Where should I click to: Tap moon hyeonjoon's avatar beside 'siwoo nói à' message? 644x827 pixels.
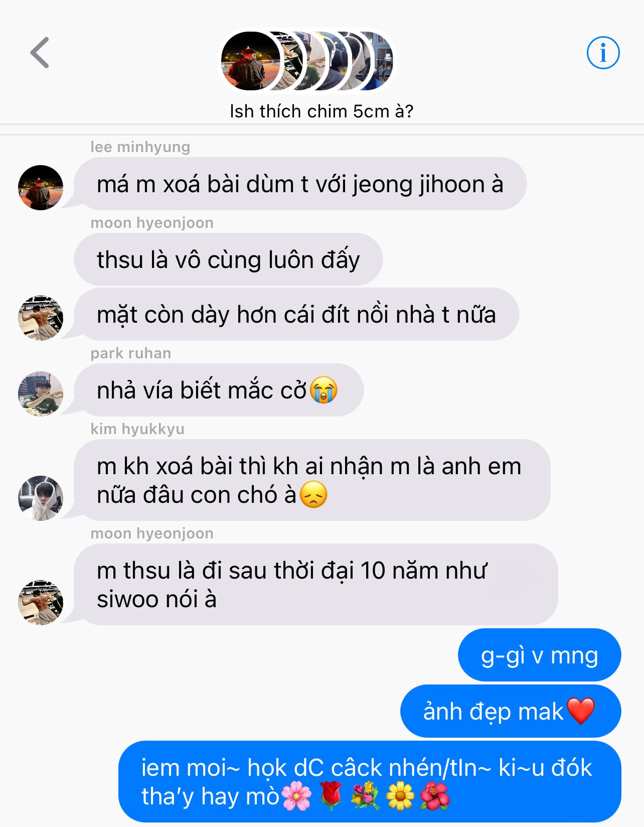point(41,603)
